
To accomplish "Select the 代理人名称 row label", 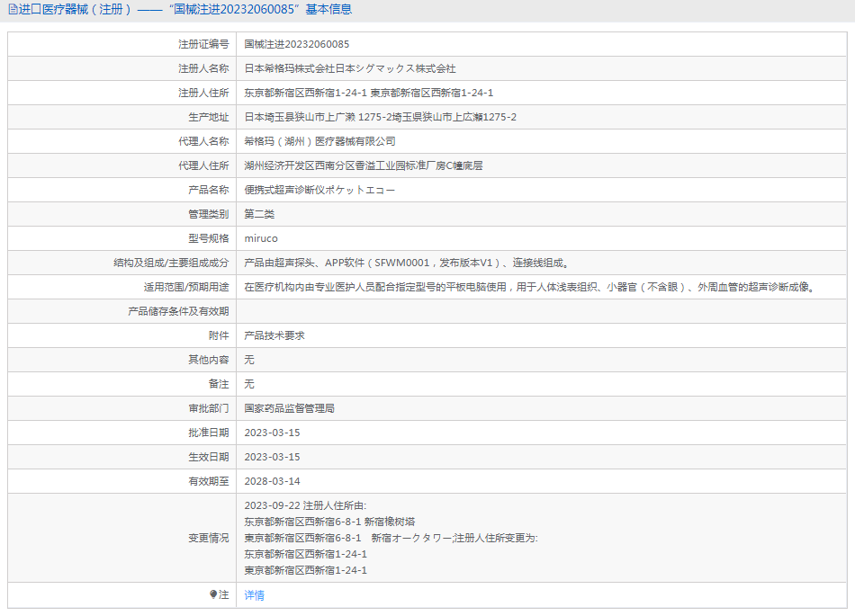I will 203,141.
